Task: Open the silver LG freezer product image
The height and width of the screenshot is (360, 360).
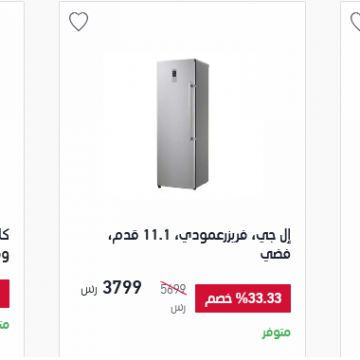Action: [183, 124]
